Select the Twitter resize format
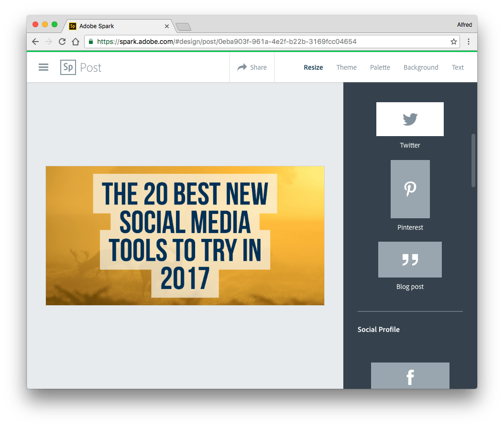The image size is (504, 427). click(x=410, y=119)
